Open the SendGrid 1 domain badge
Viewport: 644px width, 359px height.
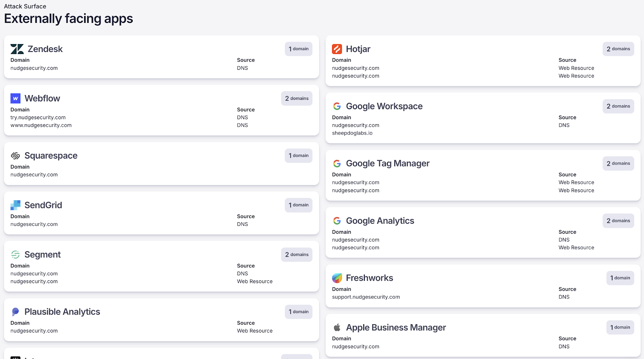(x=298, y=205)
